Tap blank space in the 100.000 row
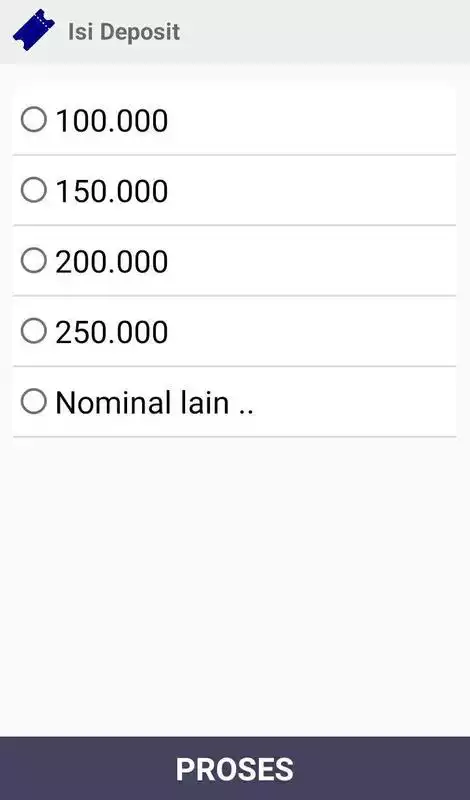 311,120
